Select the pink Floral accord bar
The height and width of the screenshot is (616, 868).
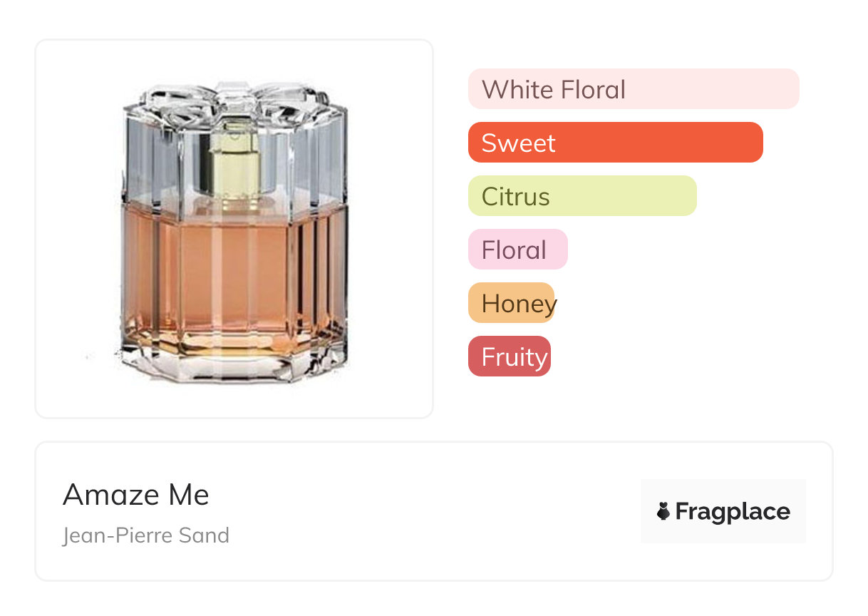coord(517,250)
